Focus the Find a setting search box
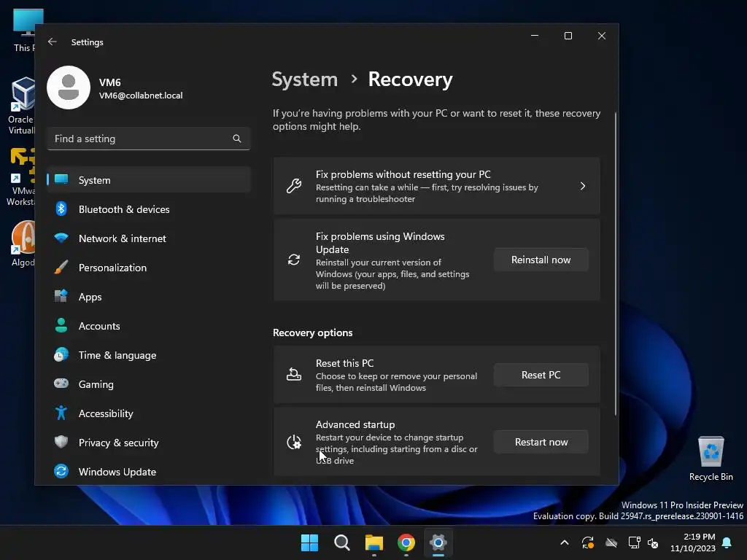The image size is (747, 560). [149, 139]
